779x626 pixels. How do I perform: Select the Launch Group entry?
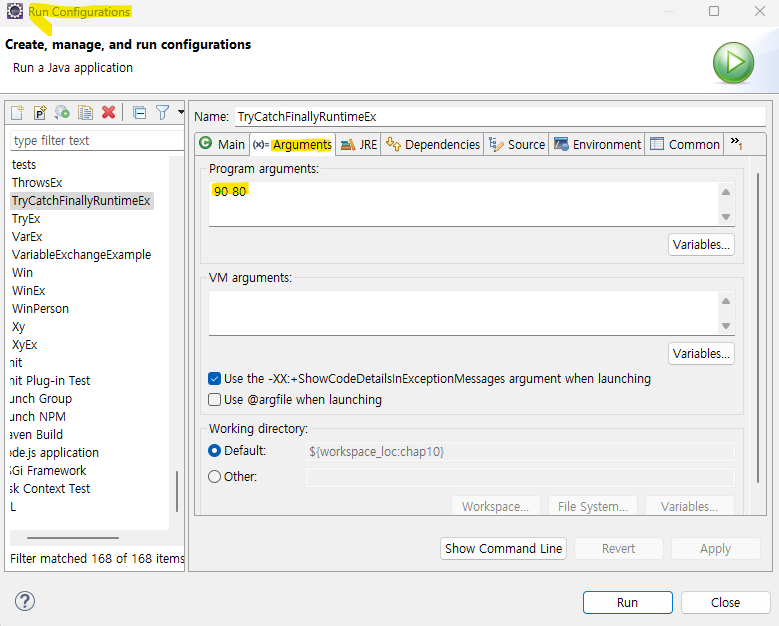[x=41, y=398]
